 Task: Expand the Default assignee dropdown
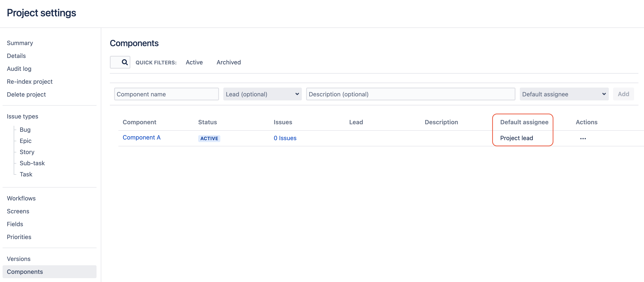pos(564,94)
